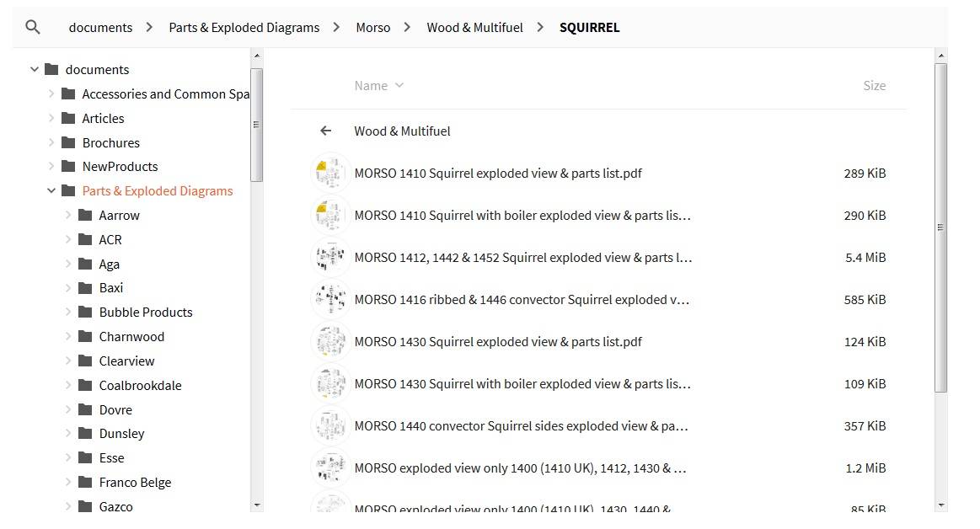
Task: Expand the Accessories and Common Spares folder
Action: pos(51,94)
